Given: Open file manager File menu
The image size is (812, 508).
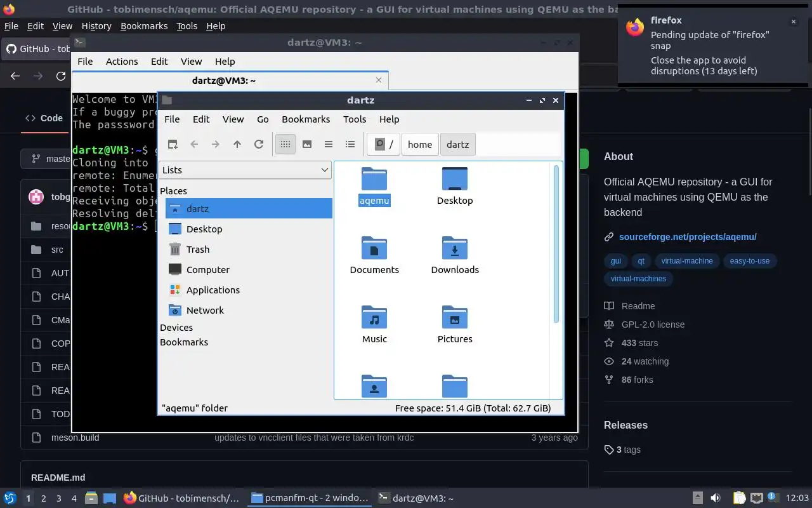Looking at the screenshot, I should point(172,119).
